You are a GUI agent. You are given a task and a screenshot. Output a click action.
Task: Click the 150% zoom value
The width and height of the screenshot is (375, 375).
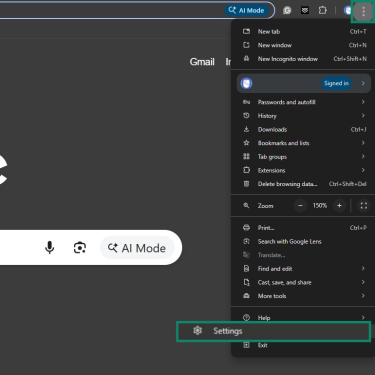320,206
